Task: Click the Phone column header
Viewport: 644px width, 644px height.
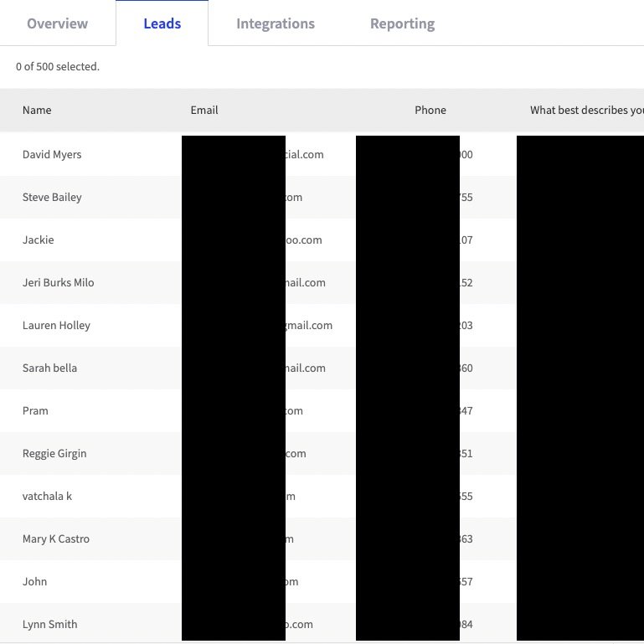Action: (430, 110)
